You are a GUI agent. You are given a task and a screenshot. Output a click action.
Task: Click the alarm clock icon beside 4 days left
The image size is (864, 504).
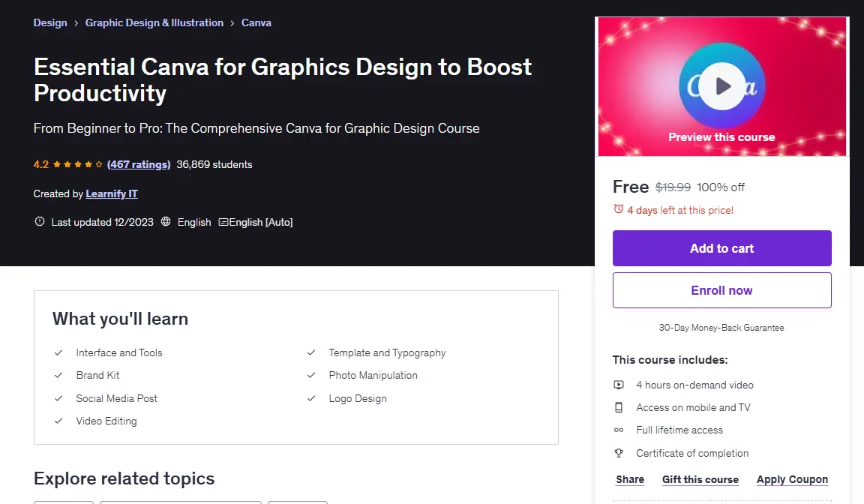[618, 209]
